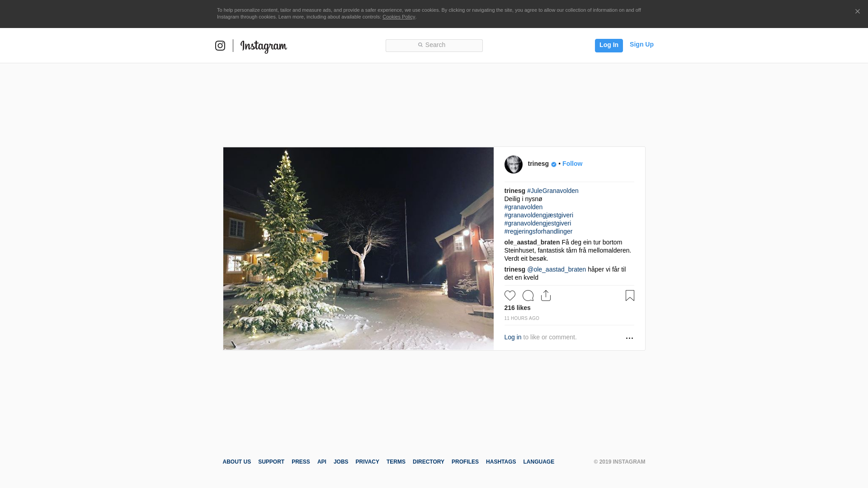
Task: Click the Instagram camera glyph icon
Action: [220, 46]
